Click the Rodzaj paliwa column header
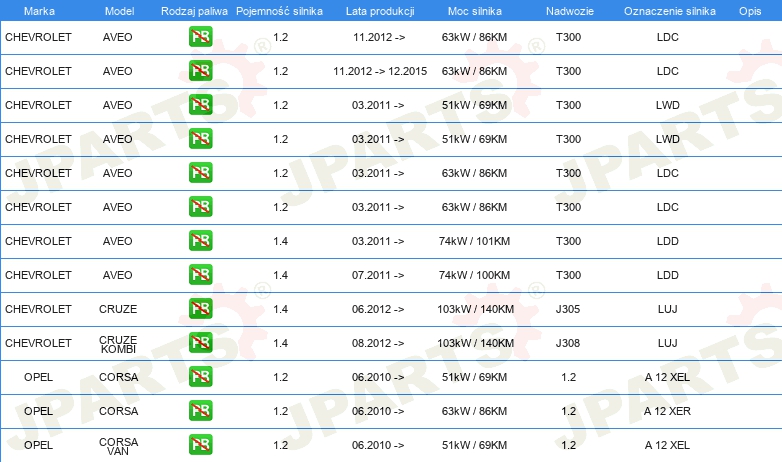The height and width of the screenshot is (462, 782). [x=194, y=11]
